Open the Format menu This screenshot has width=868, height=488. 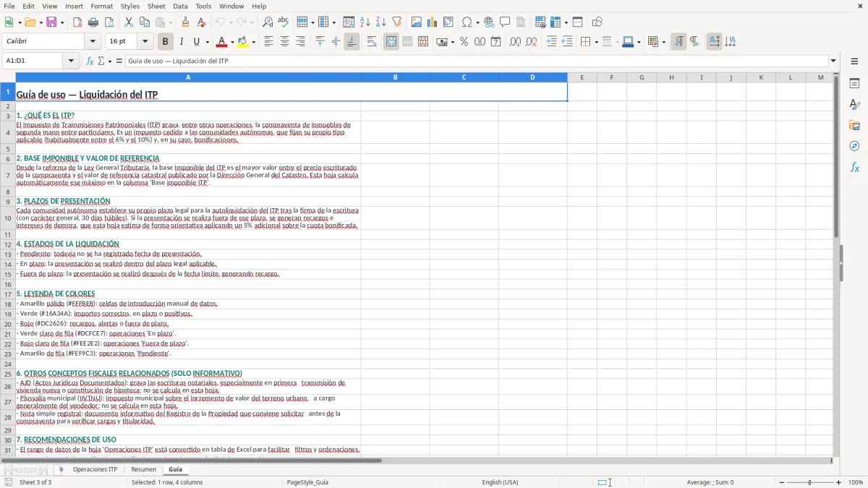click(102, 6)
